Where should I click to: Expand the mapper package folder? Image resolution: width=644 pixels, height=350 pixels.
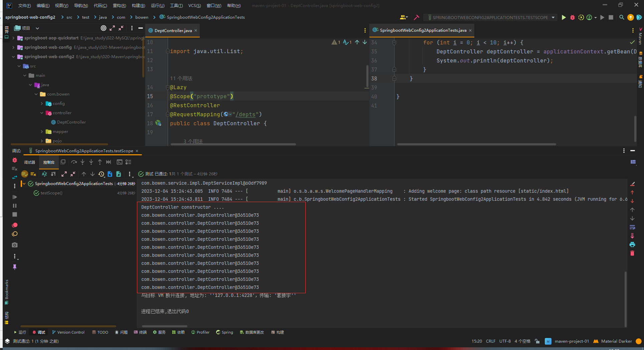[x=42, y=132]
